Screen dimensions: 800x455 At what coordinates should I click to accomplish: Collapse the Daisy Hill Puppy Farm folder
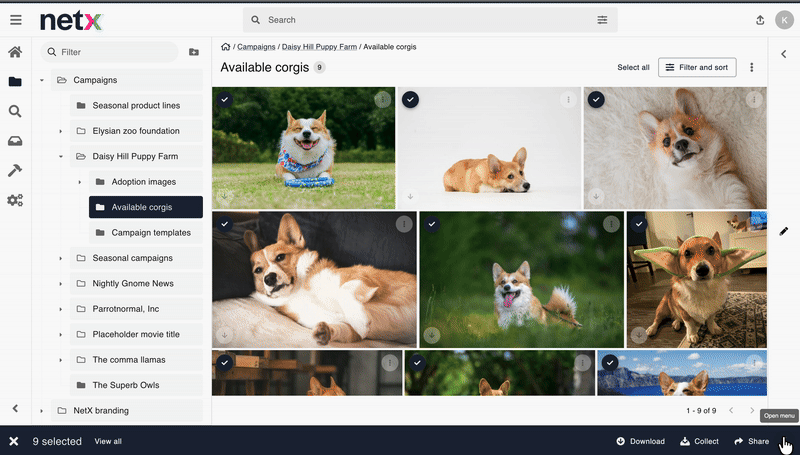(x=60, y=157)
